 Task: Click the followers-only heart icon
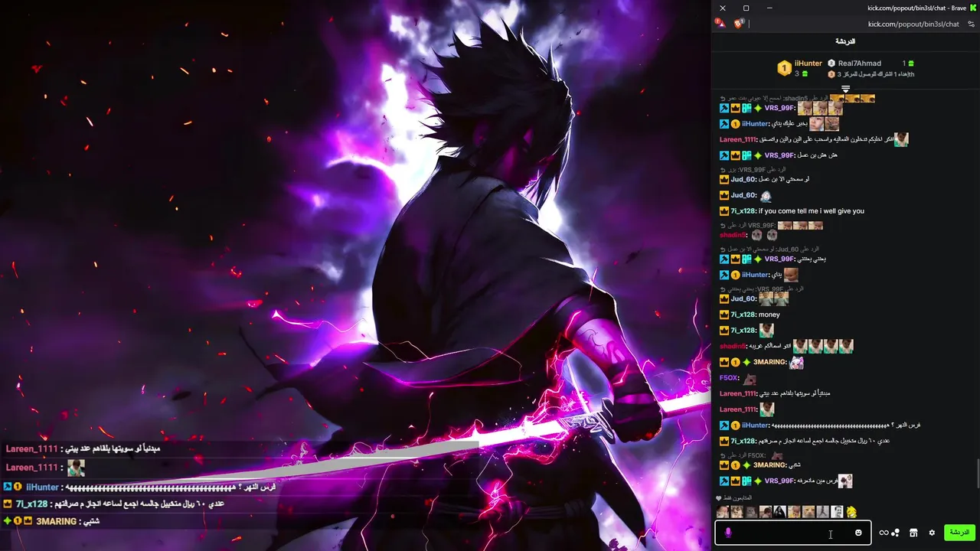pos(718,498)
